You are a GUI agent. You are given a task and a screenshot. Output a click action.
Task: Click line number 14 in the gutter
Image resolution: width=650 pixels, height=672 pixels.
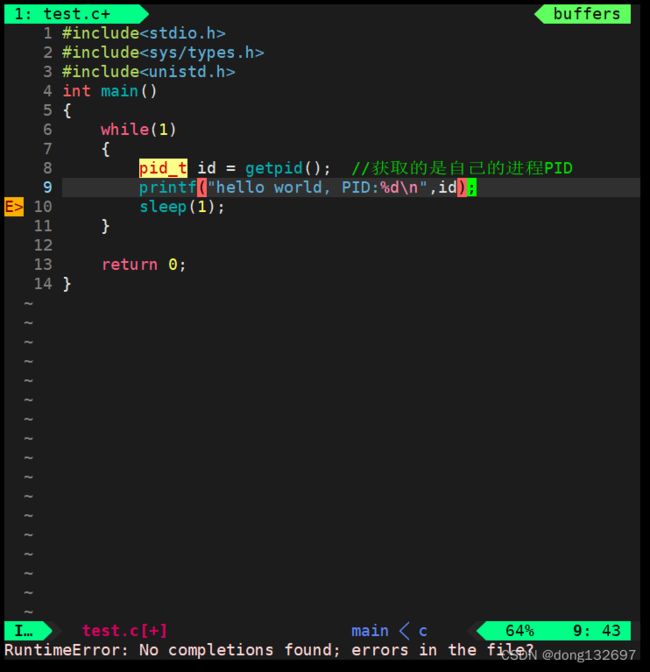click(43, 284)
